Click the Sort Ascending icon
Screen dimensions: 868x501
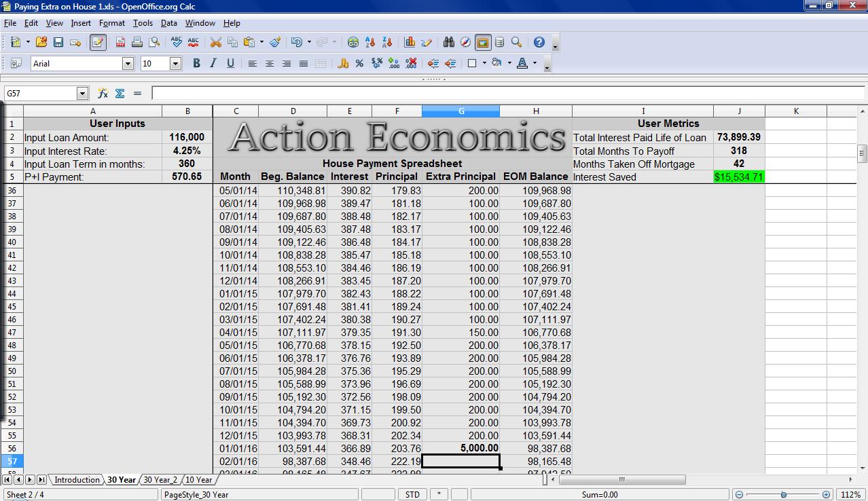(371, 42)
